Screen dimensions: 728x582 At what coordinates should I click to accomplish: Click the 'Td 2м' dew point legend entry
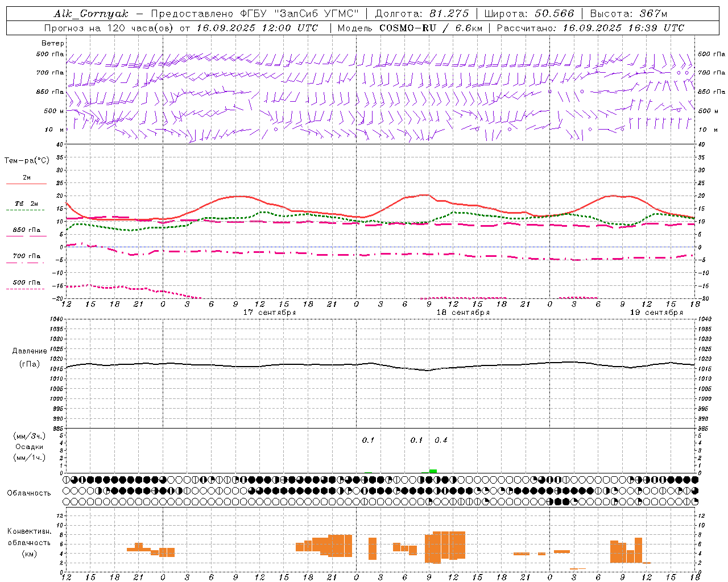(x=27, y=203)
